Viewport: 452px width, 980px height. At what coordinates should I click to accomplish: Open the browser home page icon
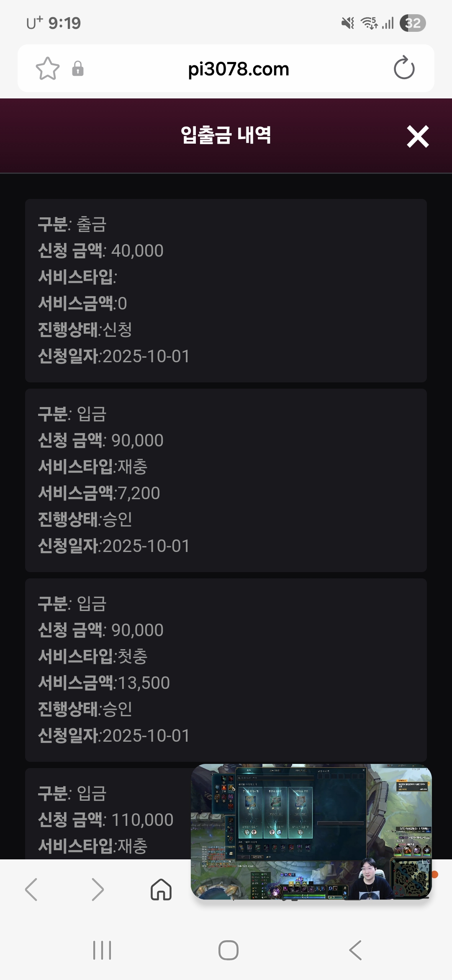[161, 889]
